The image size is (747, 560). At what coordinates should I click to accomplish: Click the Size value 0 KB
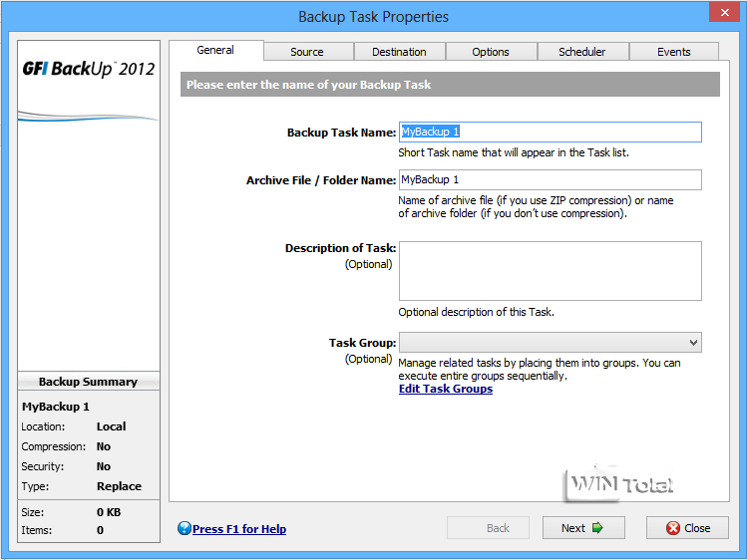(109, 512)
